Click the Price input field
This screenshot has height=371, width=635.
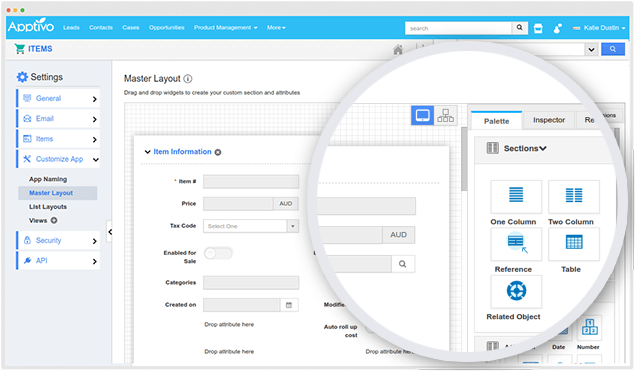[x=238, y=204]
